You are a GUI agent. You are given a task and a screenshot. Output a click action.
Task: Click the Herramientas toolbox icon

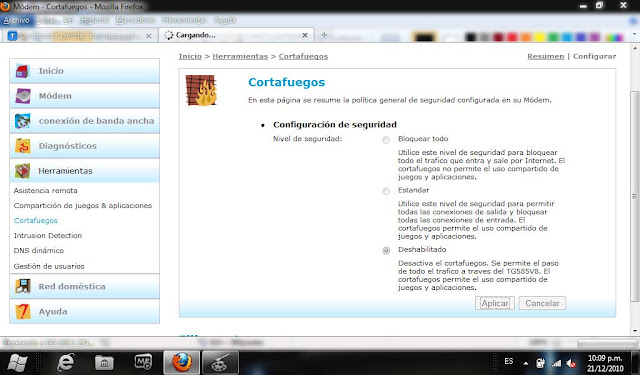pos(22,171)
